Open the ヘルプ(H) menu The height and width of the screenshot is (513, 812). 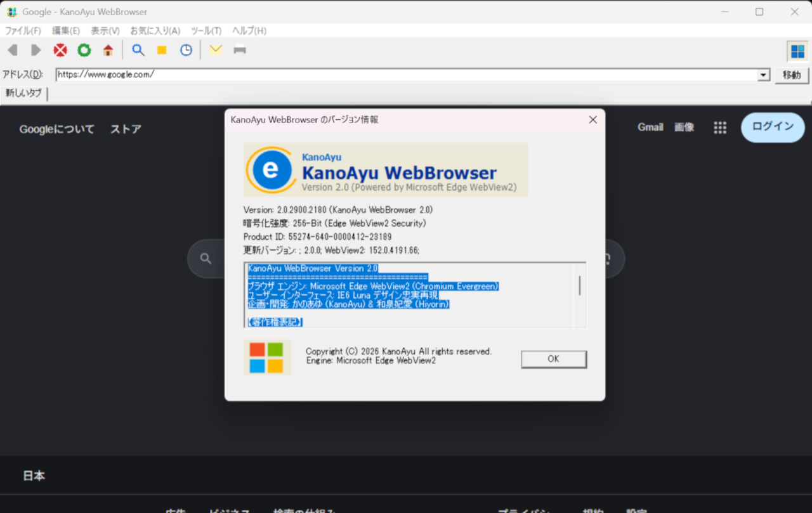(x=249, y=30)
